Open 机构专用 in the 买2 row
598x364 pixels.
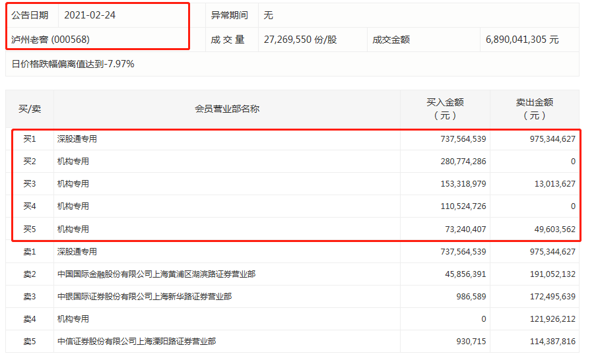pyautogui.click(x=73, y=162)
